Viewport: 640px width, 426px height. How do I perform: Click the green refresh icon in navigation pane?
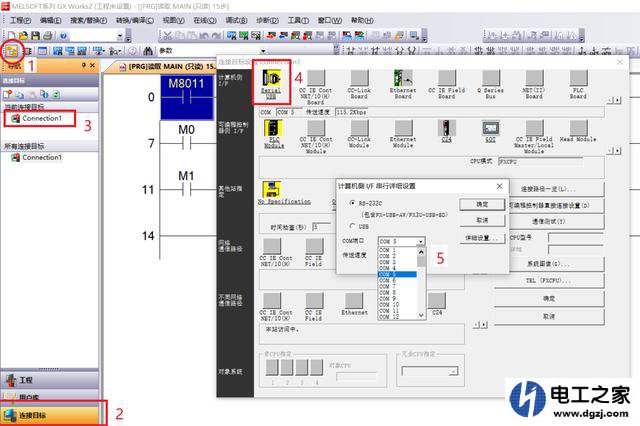click(x=56, y=95)
